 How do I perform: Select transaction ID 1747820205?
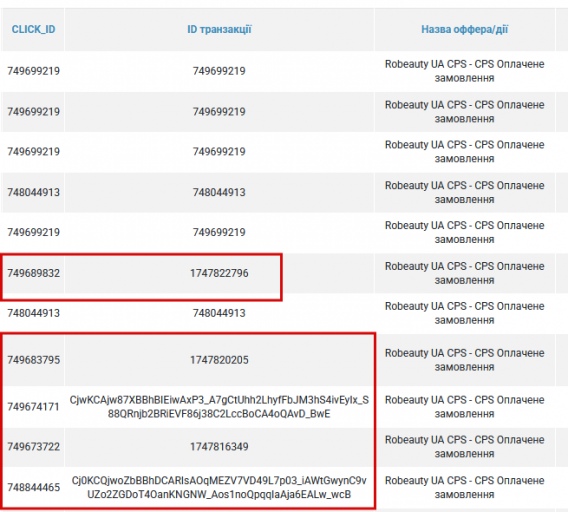pos(219,360)
